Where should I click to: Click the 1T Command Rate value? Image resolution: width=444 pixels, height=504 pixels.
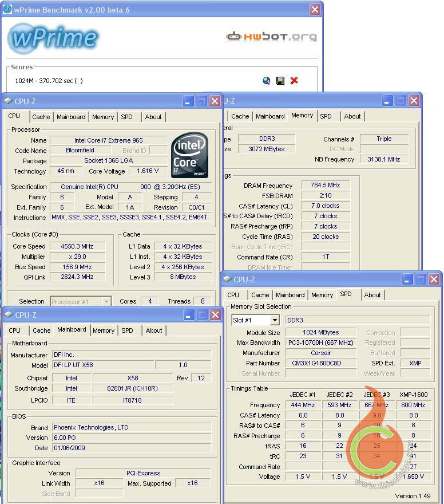[x=326, y=257]
